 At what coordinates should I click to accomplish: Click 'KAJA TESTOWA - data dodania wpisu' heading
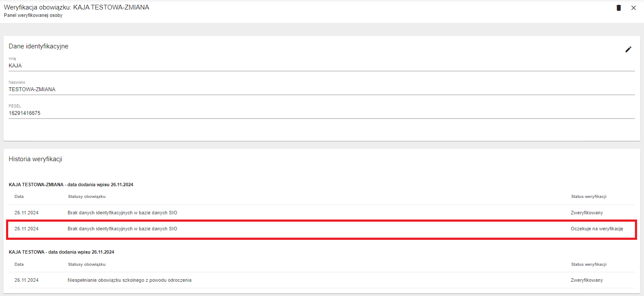coord(61,252)
